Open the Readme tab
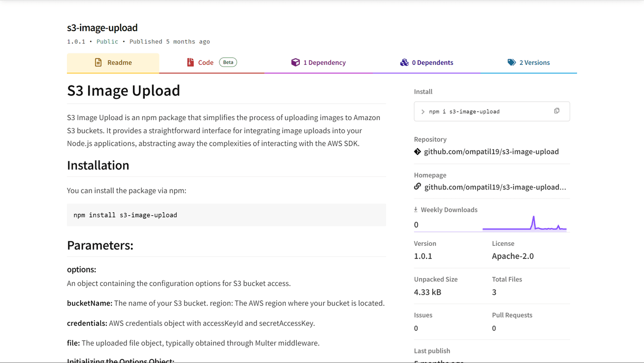 pyautogui.click(x=119, y=63)
